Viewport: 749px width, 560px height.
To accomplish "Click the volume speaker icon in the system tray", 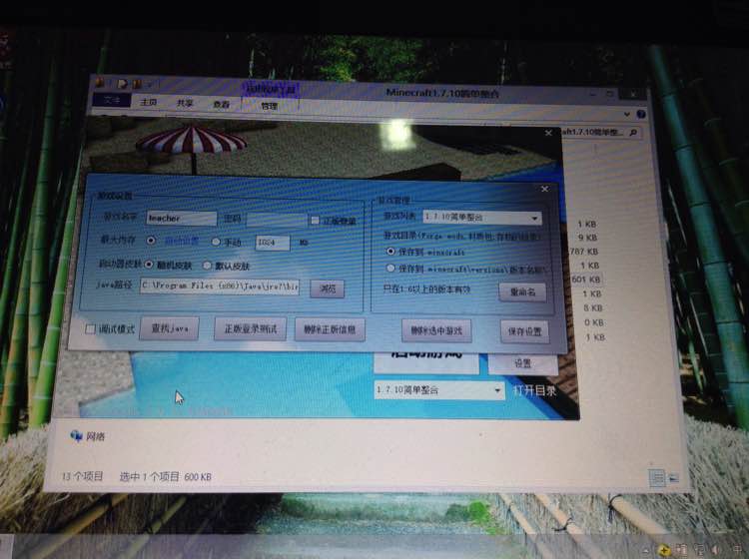I will (x=716, y=550).
